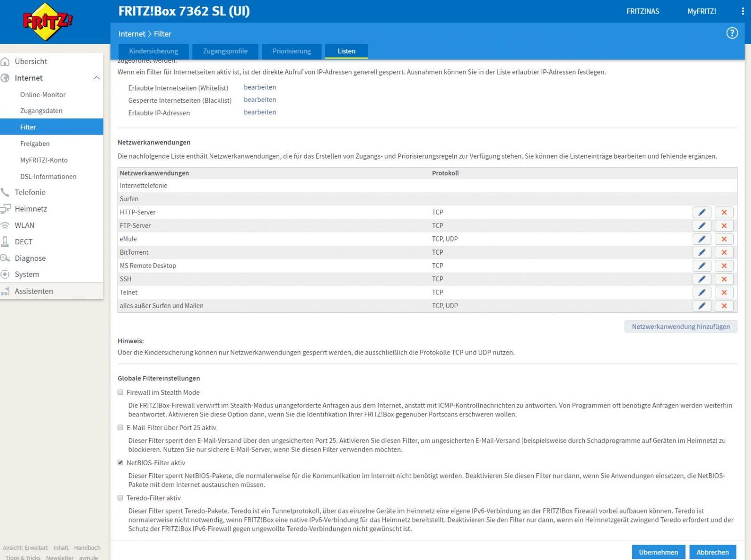751x560 pixels.
Task: Collapse the Internet menu section chevron
Action: (97, 78)
